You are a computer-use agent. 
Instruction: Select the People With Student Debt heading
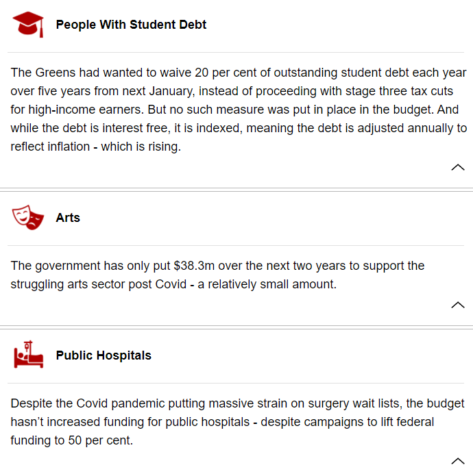[x=131, y=25]
